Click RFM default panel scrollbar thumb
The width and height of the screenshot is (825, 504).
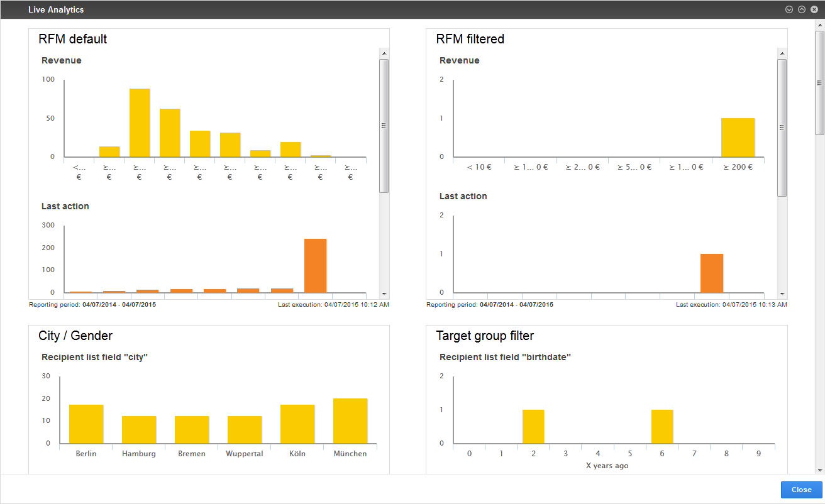[x=384, y=126]
